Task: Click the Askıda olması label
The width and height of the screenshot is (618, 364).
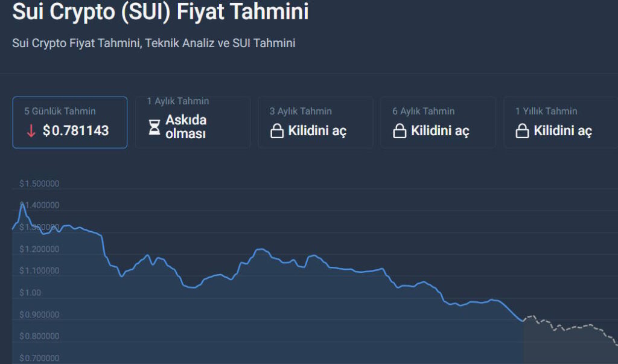Action: coord(186,127)
